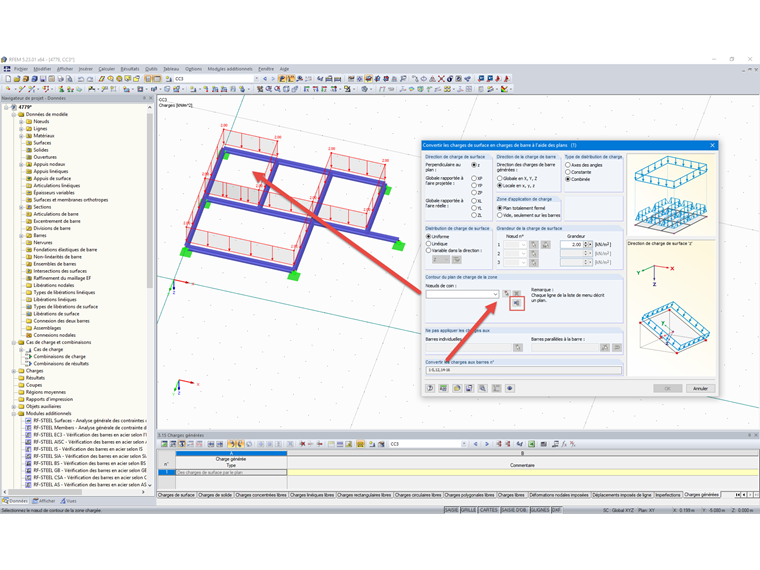Go to next load case arrow in toolbar

[x=273, y=79]
